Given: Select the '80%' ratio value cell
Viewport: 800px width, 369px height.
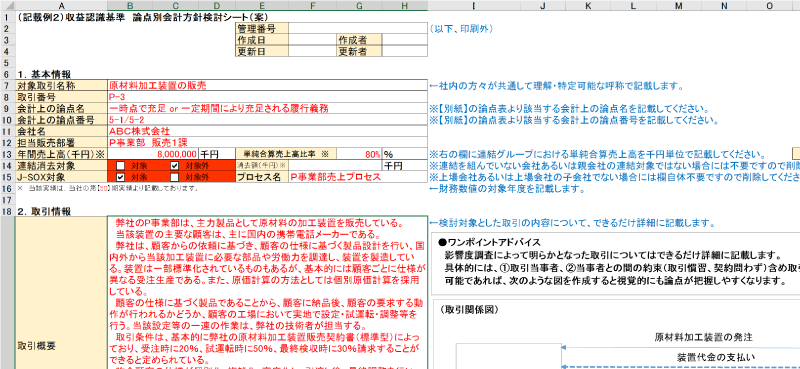Looking at the screenshot, I should tap(360, 154).
